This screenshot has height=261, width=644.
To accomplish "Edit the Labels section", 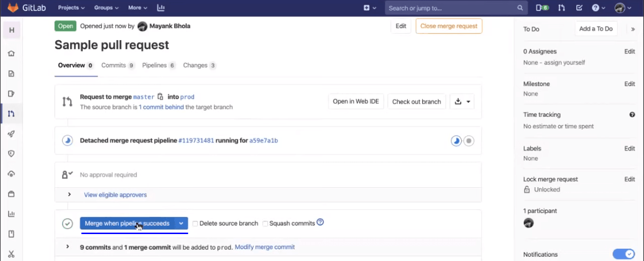I will pos(629,148).
